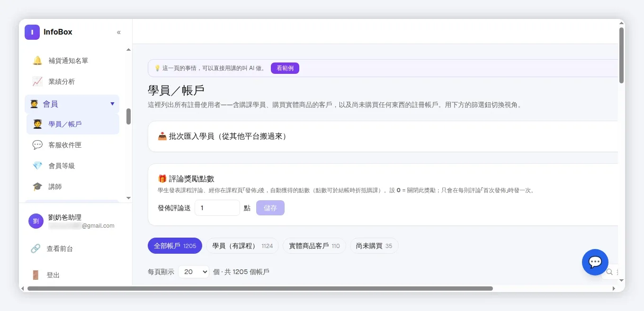This screenshot has width=644, height=311.
Task: Click the 劉奶爸助理 account name
Action: coord(65,217)
